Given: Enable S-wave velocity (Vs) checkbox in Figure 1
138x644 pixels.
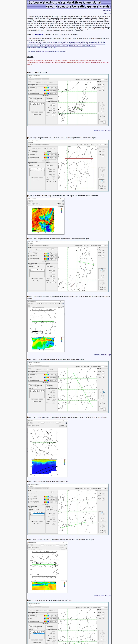Looking at the screenshot, I should 29,89.
